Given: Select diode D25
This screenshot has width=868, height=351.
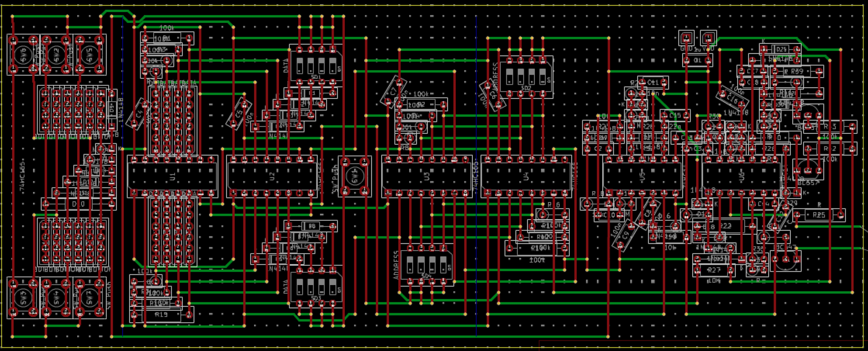Looking at the screenshot, I should pos(780,49).
